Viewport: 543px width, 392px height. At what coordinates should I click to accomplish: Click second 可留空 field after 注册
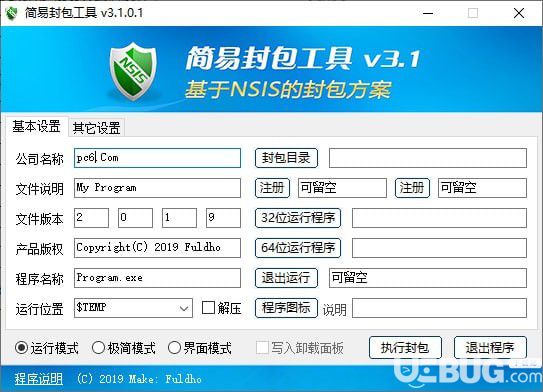click(482, 188)
